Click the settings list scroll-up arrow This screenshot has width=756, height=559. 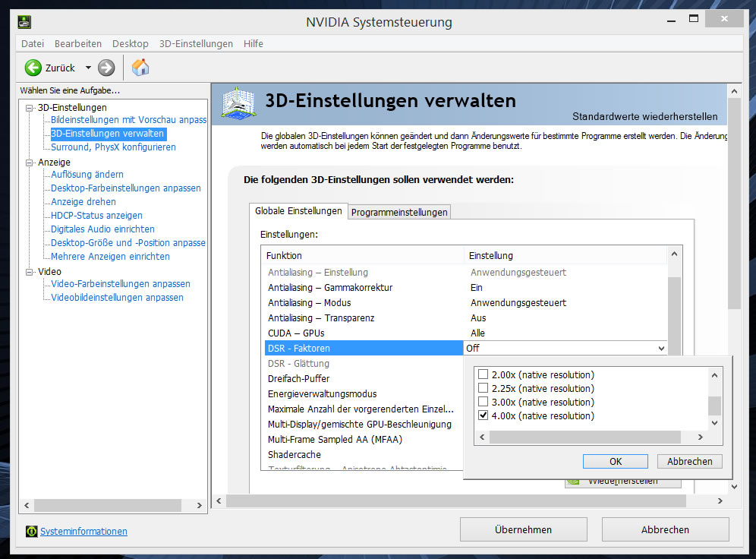675,254
